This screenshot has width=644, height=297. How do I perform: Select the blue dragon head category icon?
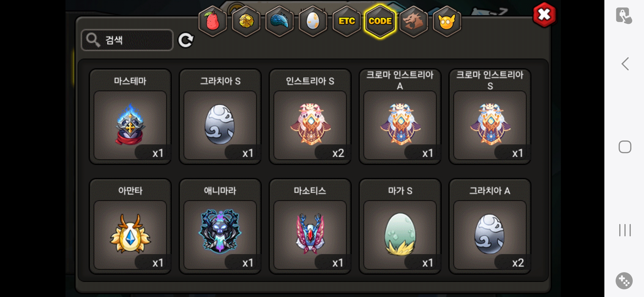[x=280, y=21]
